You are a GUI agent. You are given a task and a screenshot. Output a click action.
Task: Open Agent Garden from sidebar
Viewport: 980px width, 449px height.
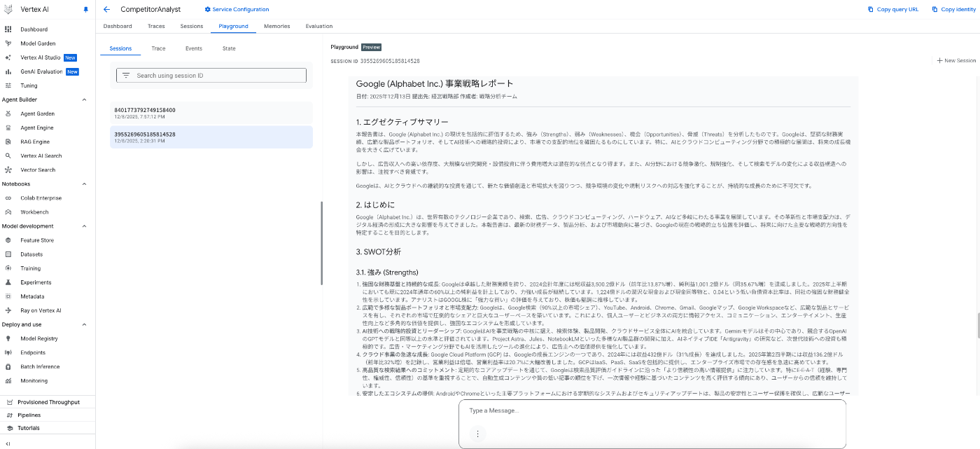[37, 113]
